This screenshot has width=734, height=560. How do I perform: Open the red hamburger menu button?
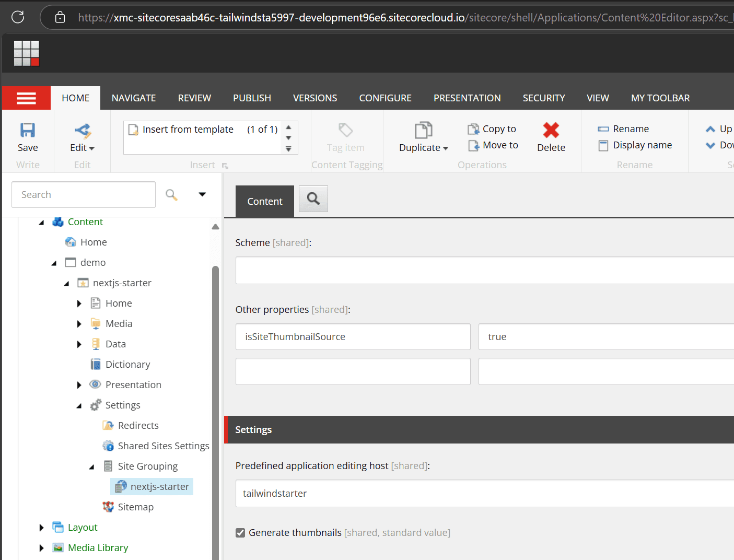pyautogui.click(x=26, y=98)
